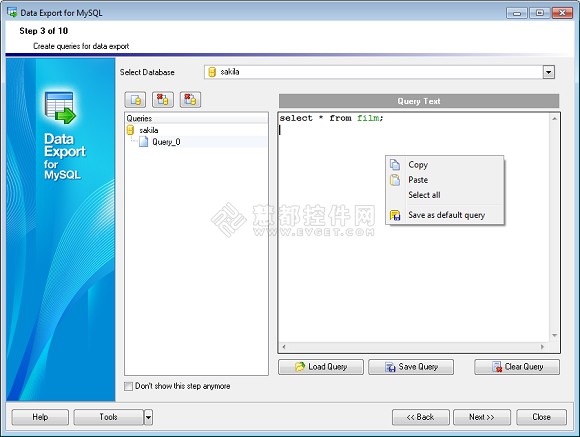Select the sakila database icon in Queries tree
The height and width of the screenshot is (437, 580).
(130, 130)
